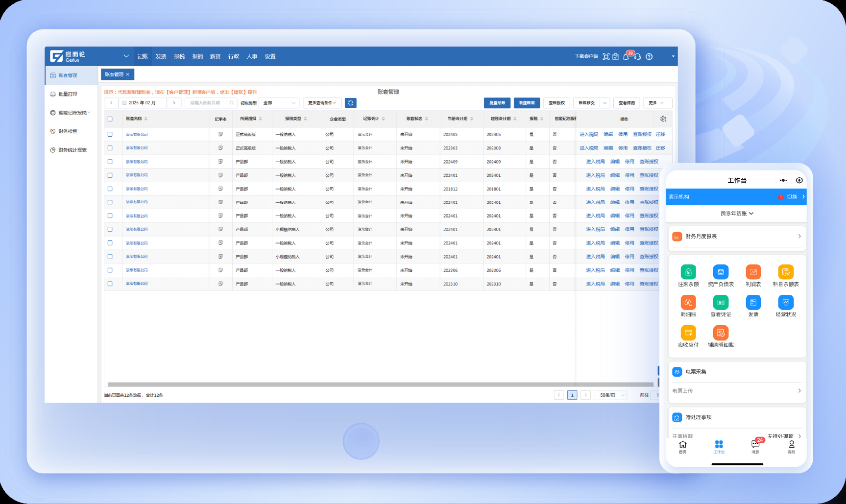Open 薪资 top menu
846x504 pixels.
(216, 57)
